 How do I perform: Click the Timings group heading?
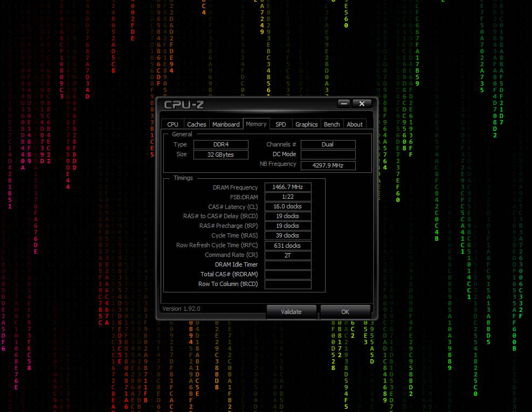183,178
